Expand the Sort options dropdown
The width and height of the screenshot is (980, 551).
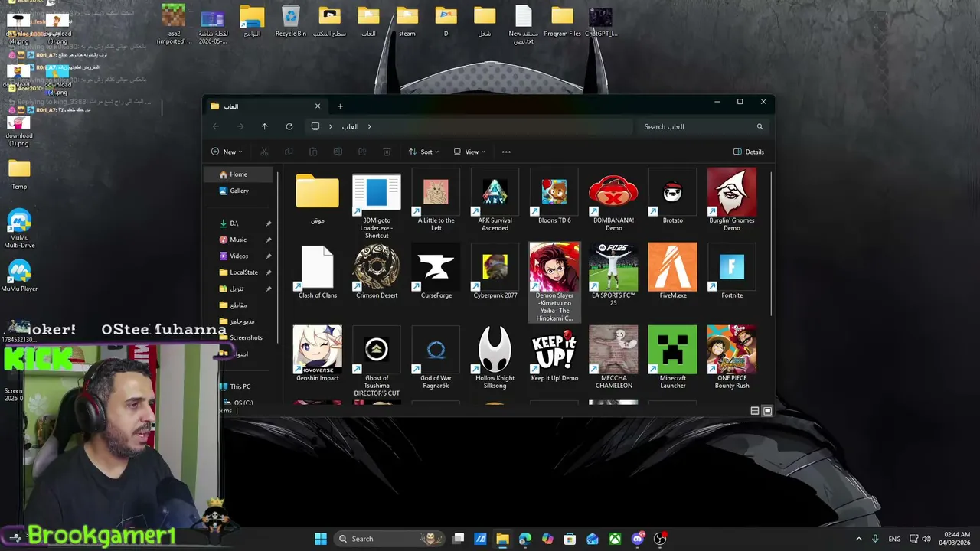pos(423,152)
